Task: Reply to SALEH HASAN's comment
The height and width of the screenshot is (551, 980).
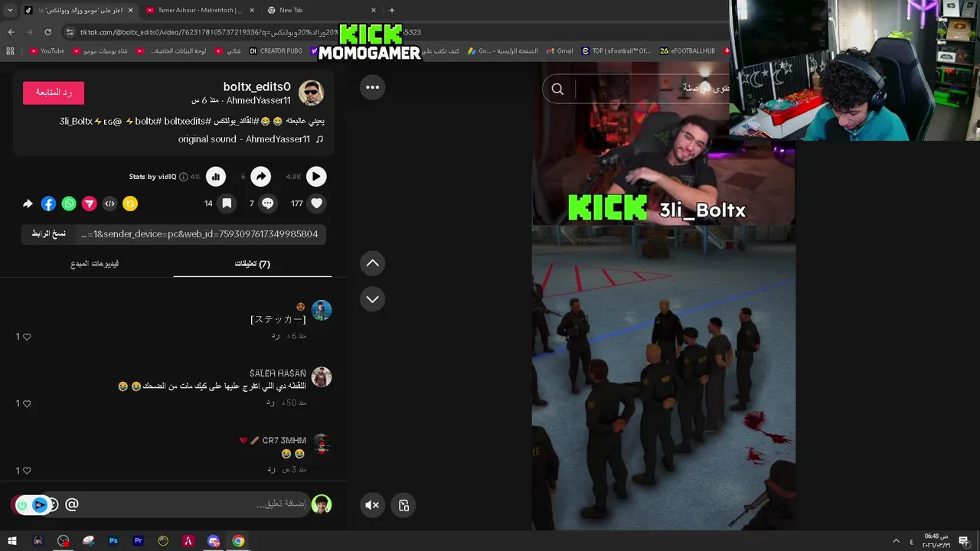Action: coord(271,403)
